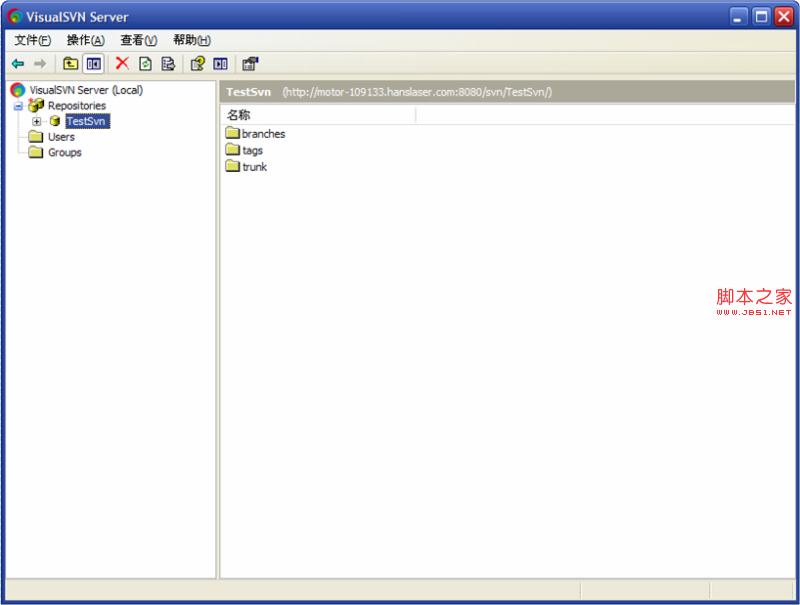Click the TestSvn repository URL text
800x605 pixels.
click(x=417, y=92)
